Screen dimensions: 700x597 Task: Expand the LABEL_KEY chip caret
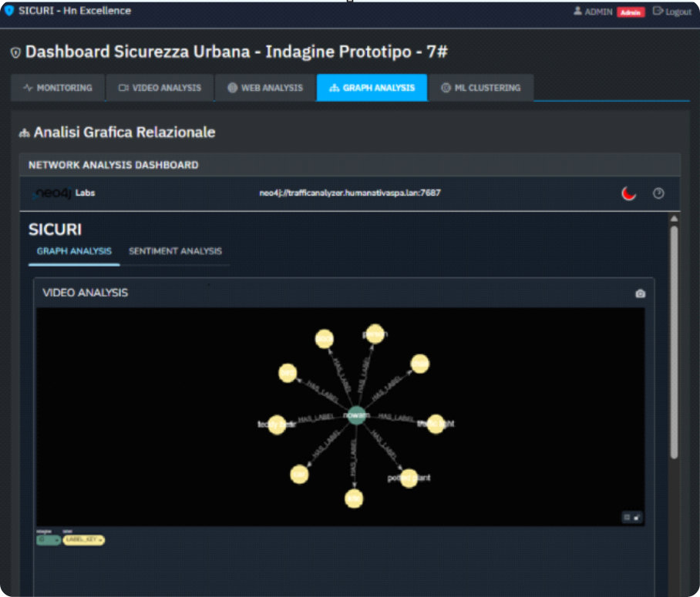coord(99,539)
